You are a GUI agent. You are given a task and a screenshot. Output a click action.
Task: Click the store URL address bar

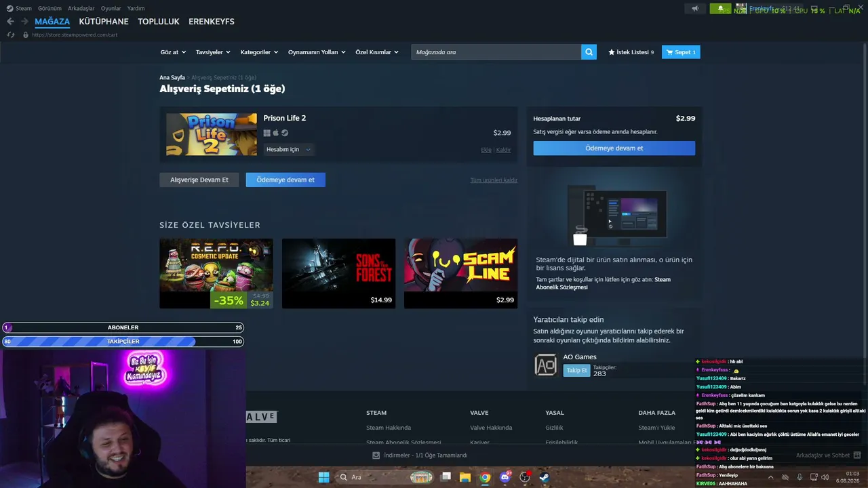75,35
